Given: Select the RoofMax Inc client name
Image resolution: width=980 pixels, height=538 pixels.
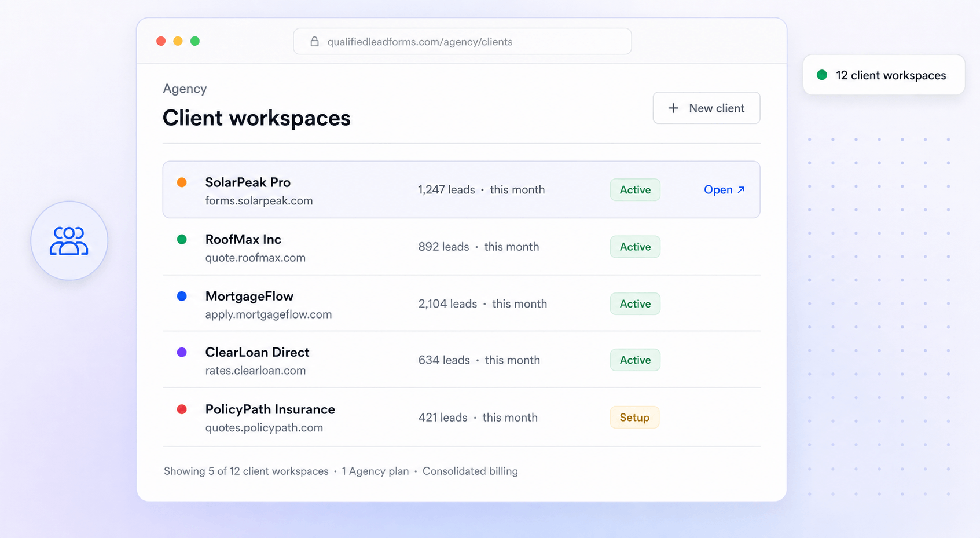Looking at the screenshot, I should [x=243, y=239].
